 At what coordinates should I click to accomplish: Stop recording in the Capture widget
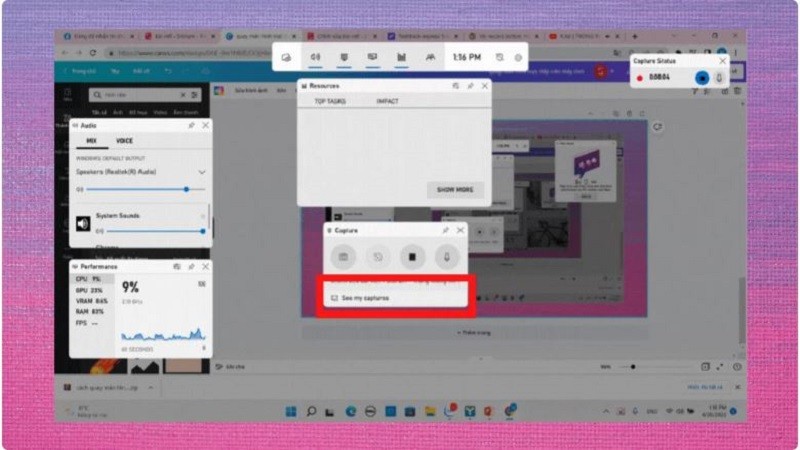point(411,257)
